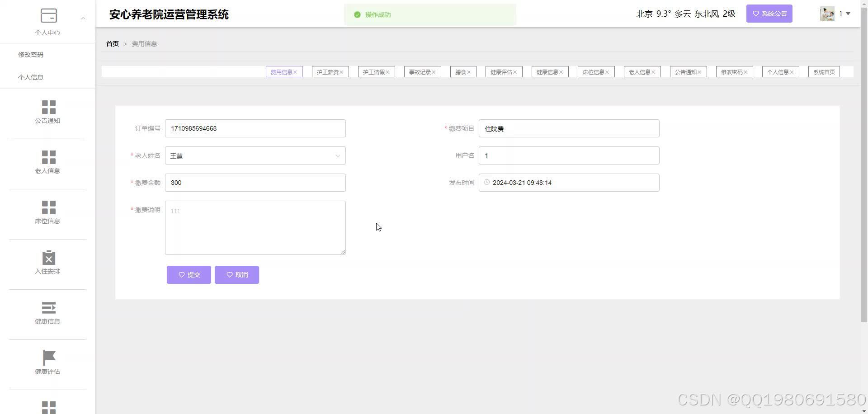868x414 pixels.
Task: Close the 床位信息 tab
Action: [x=607, y=72]
